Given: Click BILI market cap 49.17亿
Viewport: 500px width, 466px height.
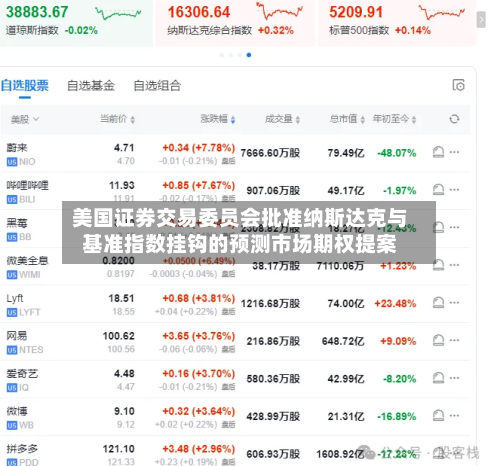Looking at the screenshot, I should (346, 191).
